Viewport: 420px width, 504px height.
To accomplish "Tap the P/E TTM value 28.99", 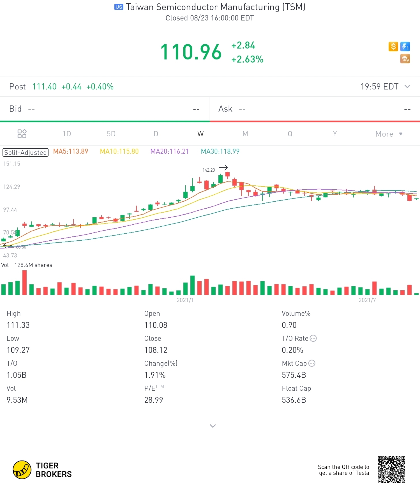I will click(154, 400).
